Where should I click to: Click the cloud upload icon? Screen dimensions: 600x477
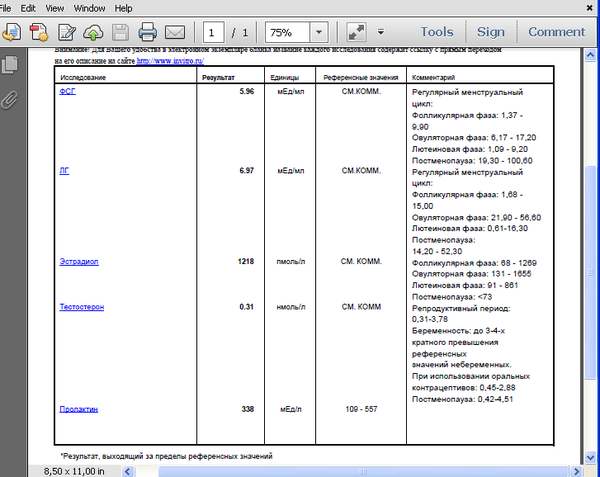93,32
